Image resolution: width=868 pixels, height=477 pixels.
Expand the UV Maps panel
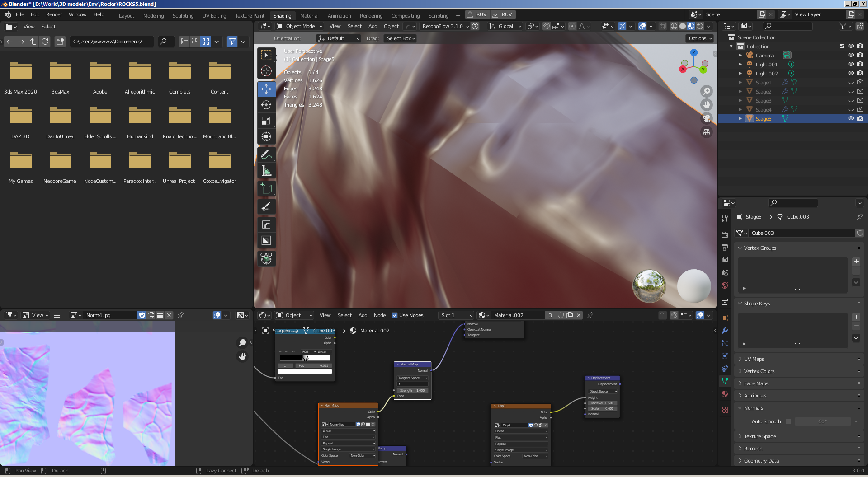tap(754, 359)
